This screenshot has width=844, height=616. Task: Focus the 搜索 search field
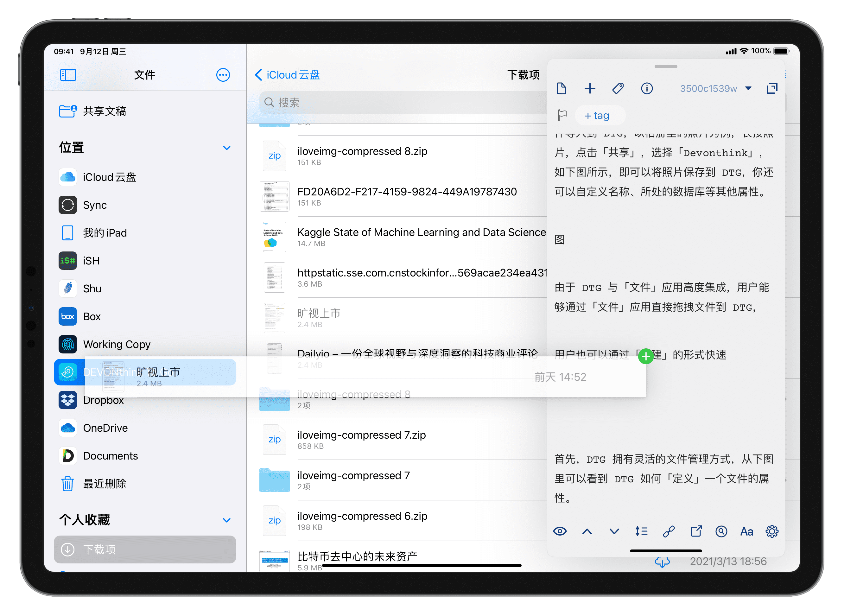[403, 103]
